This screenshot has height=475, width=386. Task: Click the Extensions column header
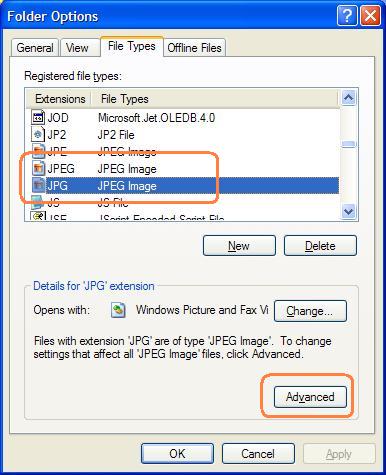point(60,99)
